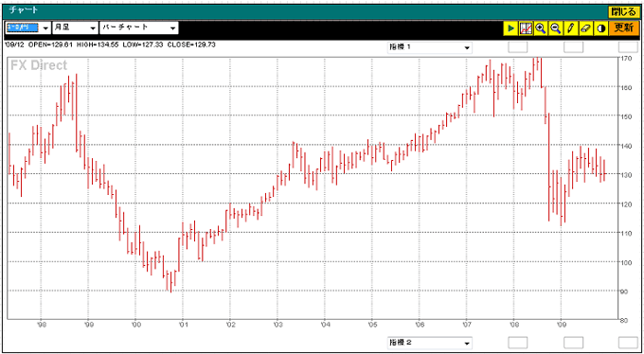
Task: Click the 140 price axis label
Action: point(627,146)
